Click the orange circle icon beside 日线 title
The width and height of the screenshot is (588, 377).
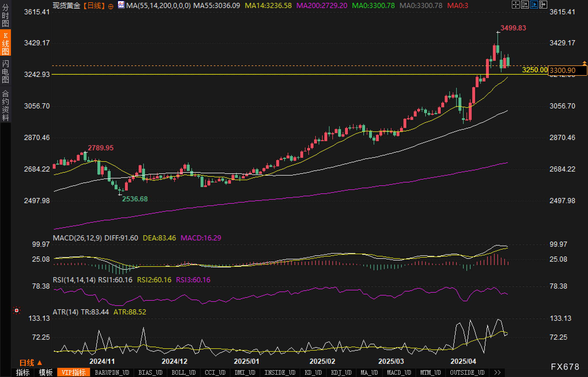coord(111,6)
